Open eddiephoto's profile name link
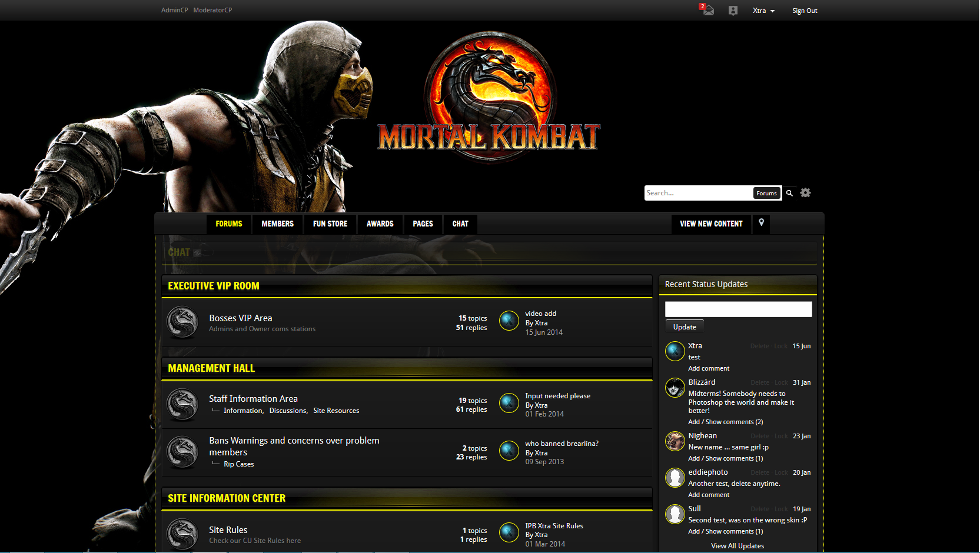The width and height of the screenshot is (980, 553). pyautogui.click(x=708, y=472)
